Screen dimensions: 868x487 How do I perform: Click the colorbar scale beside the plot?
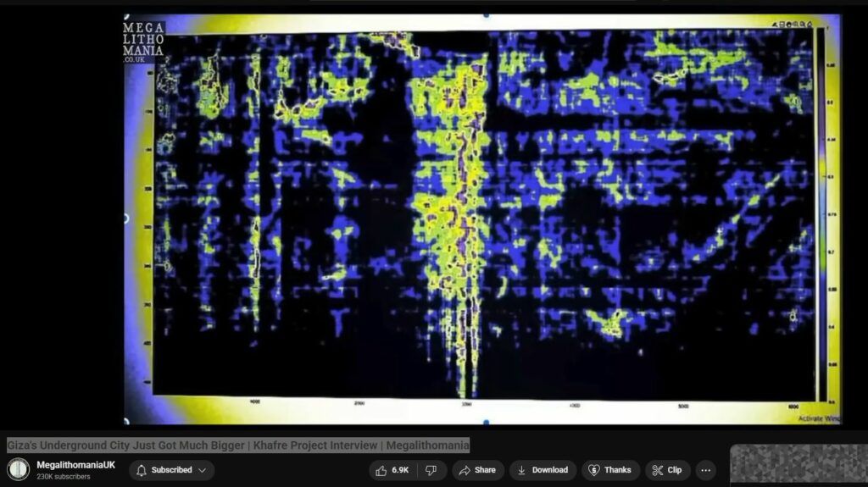point(819,212)
